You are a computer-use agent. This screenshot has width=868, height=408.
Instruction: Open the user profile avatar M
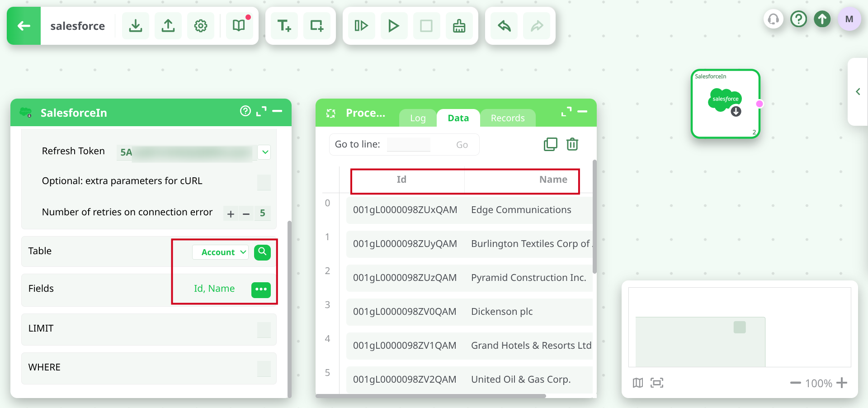tap(849, 19)
